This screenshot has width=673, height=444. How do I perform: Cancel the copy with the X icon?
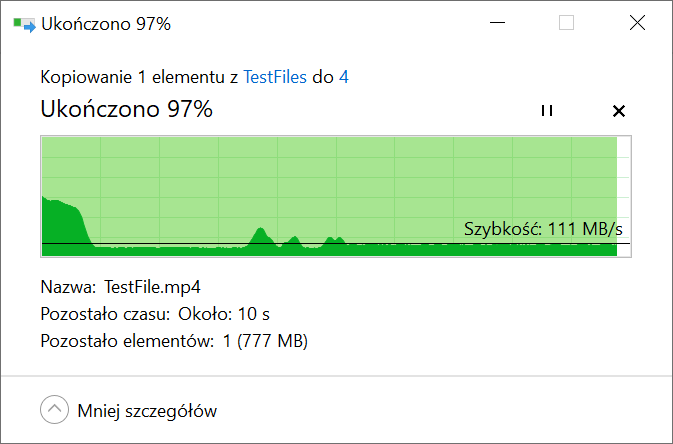[619, 111]
